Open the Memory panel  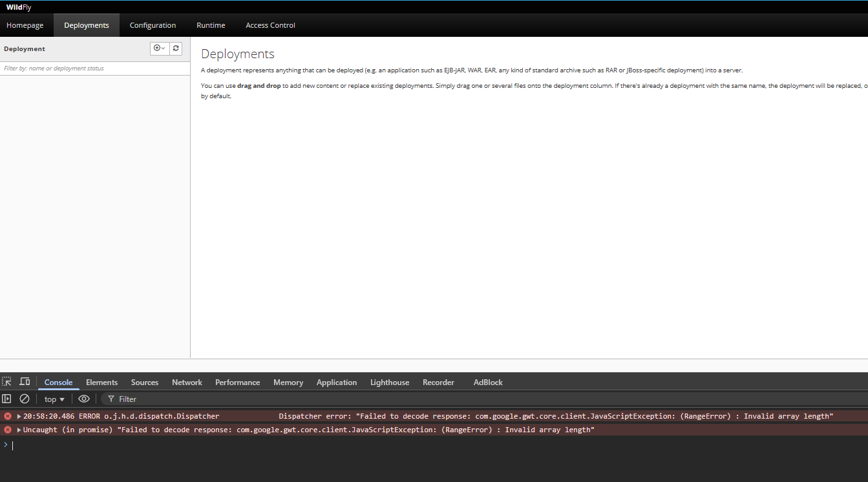pos(288,382)
